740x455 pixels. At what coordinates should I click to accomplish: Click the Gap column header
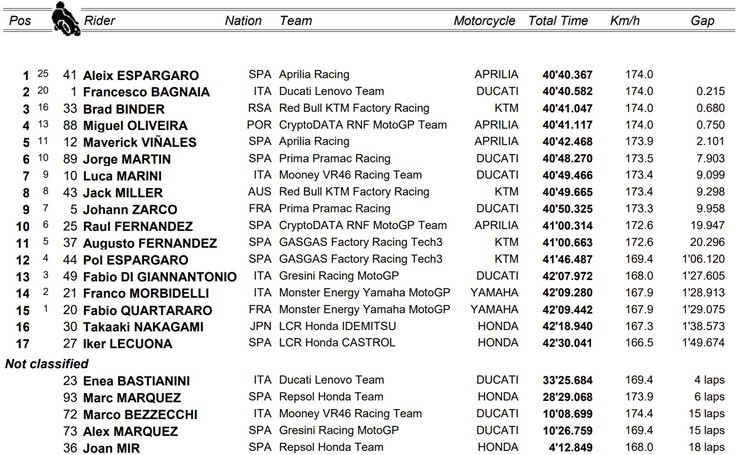[703, 21]
